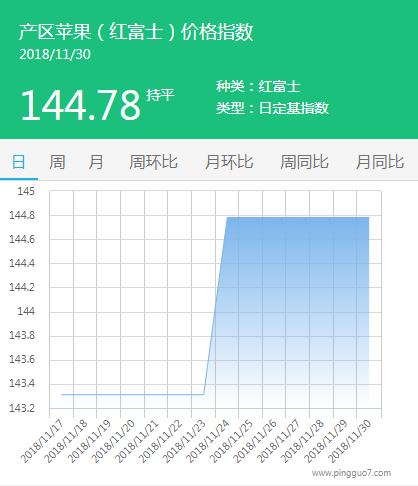Click the 种类：红富士 label
418x486 pixels.
point(258,86)
